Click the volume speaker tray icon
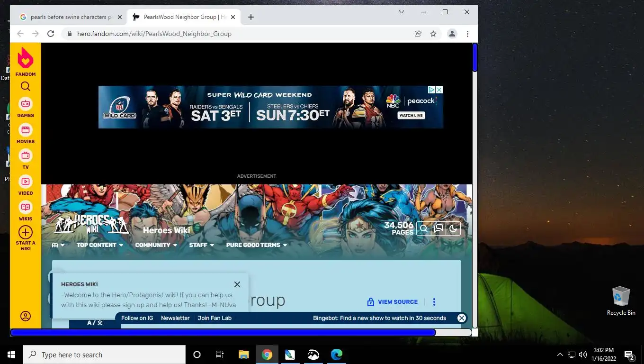Image resolution: width=644 pixels, height=364 pixels. [x=583, y=355]
